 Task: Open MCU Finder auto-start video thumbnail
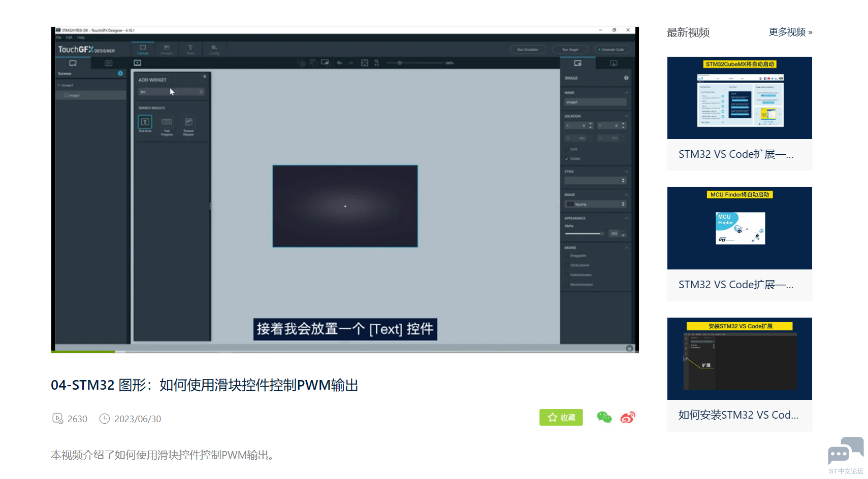click(x=740, y=228)
